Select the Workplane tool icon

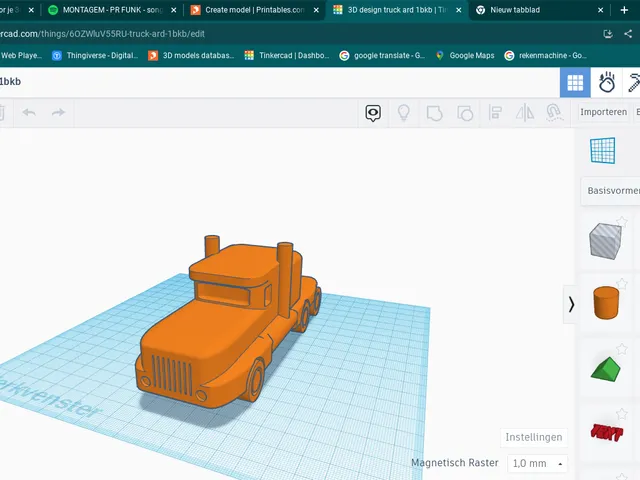602,151
